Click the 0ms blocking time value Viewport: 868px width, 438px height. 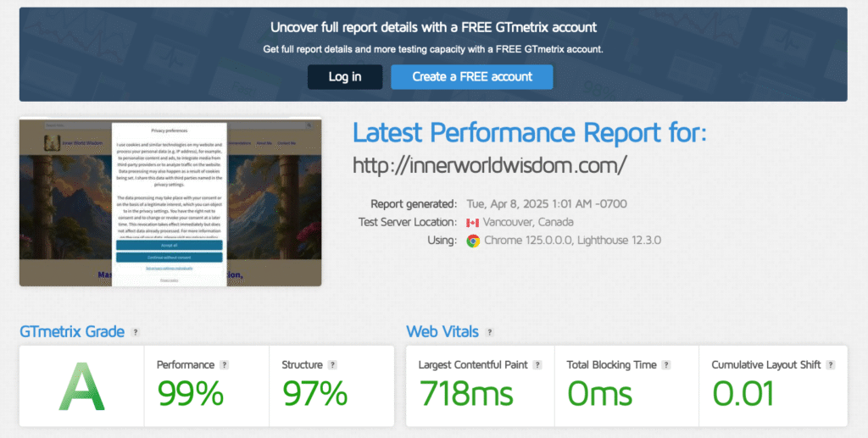coord(599,393)
